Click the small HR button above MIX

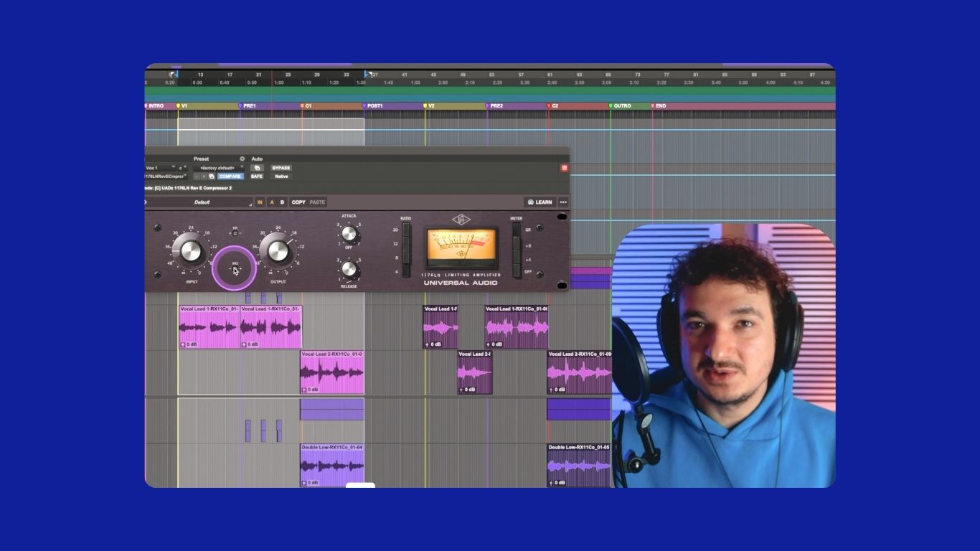tap(235, 233)
